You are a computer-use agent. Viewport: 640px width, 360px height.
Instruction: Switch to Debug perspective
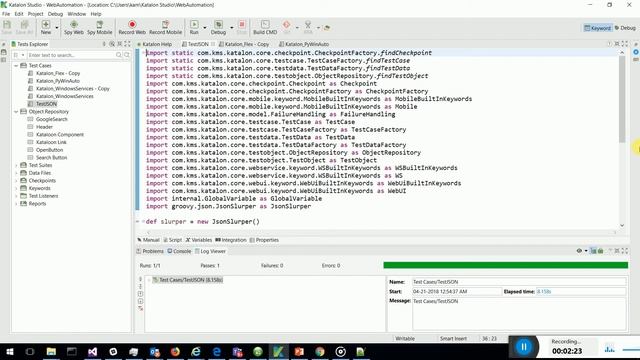625,28
